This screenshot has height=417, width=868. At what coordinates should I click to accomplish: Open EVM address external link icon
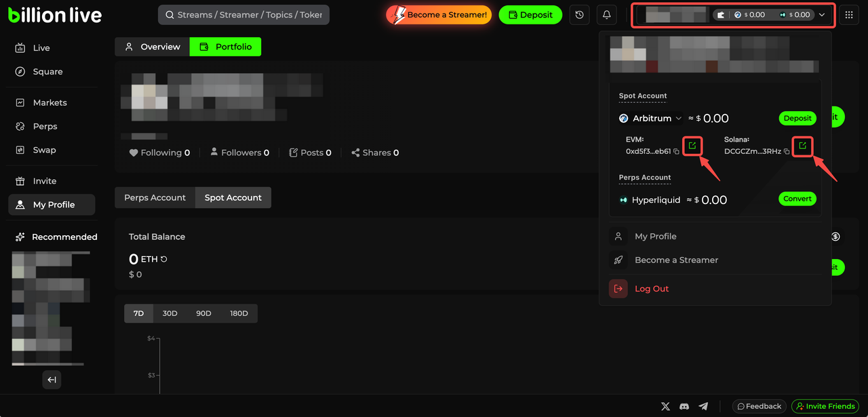(x=692, y=146)
